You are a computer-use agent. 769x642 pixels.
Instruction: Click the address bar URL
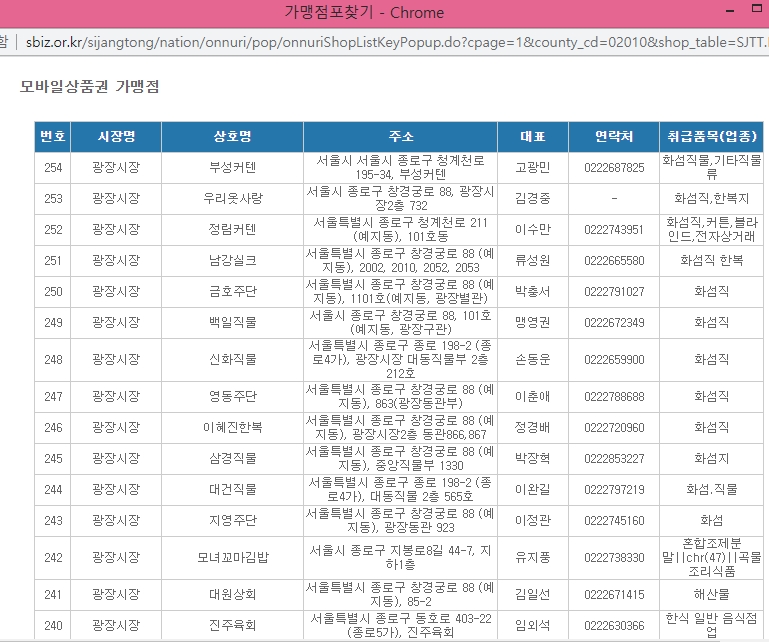point(396,43)
